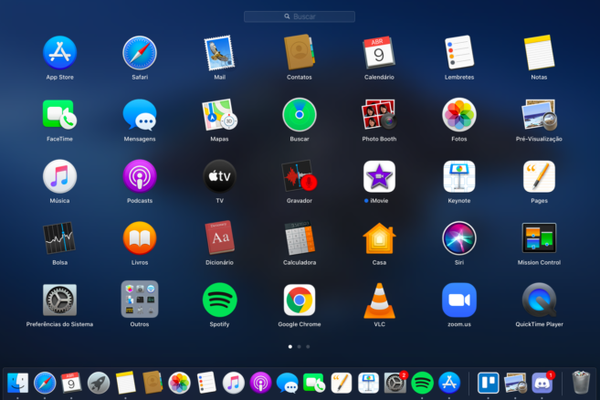Open Podcasts in Launchpad grid
Image resolution: width=600 pixels, height=400 pixels.
(x=140, y=176)
